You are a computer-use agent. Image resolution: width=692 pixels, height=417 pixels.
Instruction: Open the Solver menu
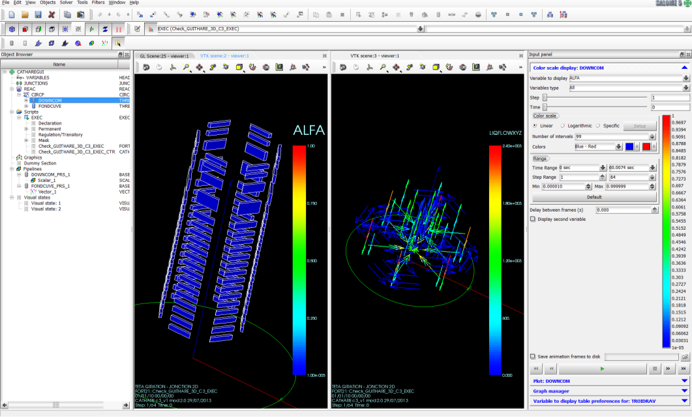tap(66, 3)
